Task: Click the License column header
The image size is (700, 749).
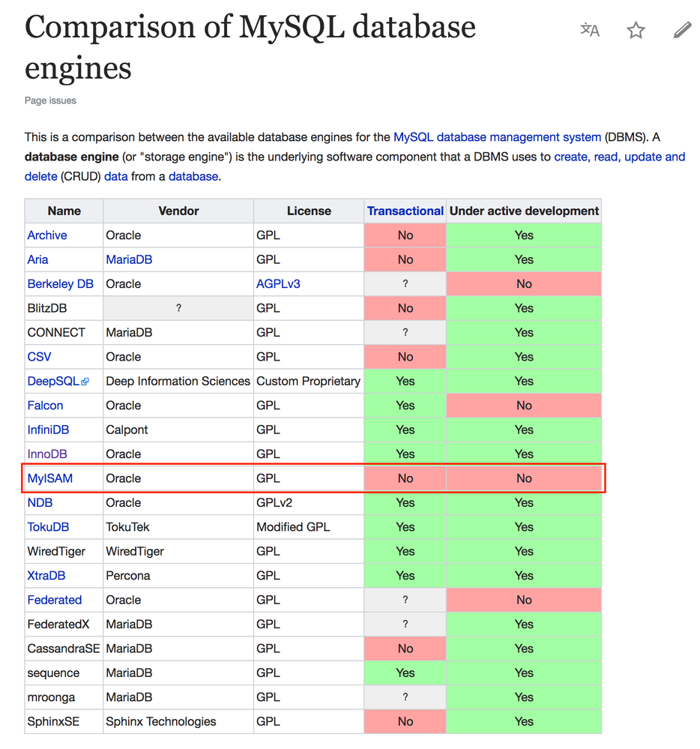Action: point(309,211)
